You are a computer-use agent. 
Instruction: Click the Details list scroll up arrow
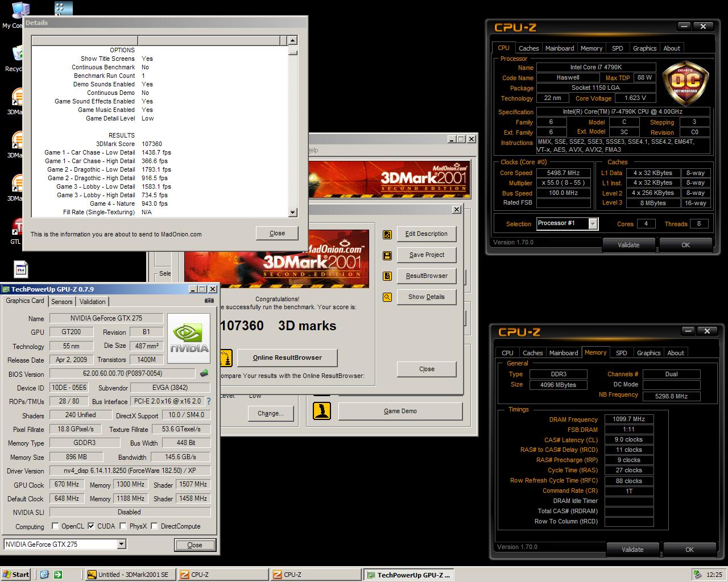pyautogui.click(x=292, y=40)
